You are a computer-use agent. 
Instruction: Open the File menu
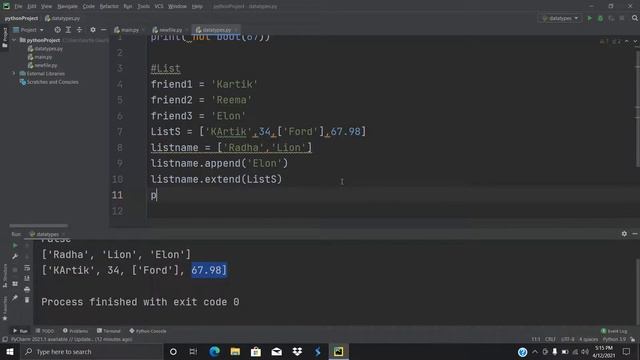18,7
